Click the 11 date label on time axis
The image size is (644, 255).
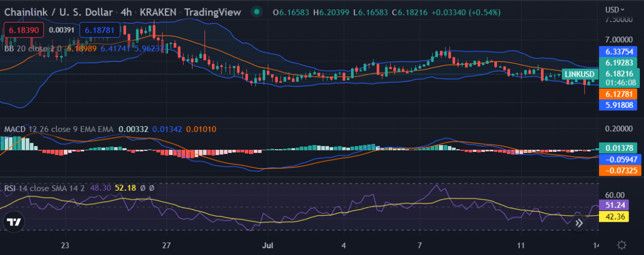coord(521,245)
